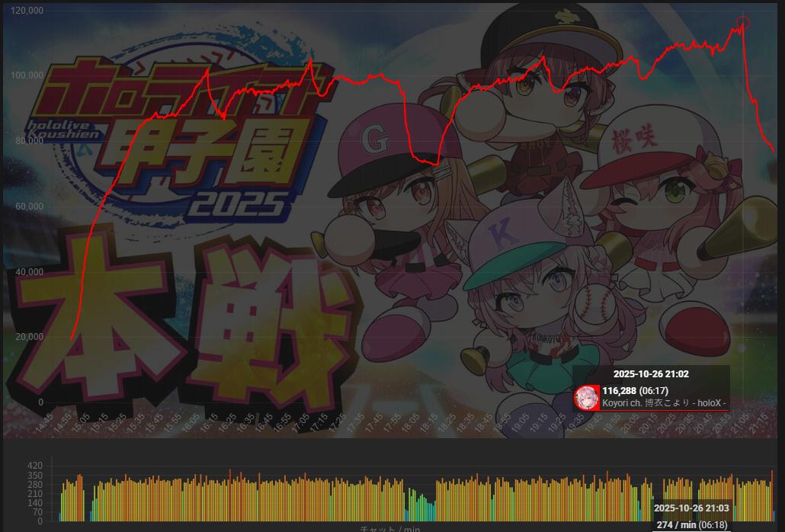Click the '19:05' time axis label
The height and width of the screenshot is (532, 785).
521,423
